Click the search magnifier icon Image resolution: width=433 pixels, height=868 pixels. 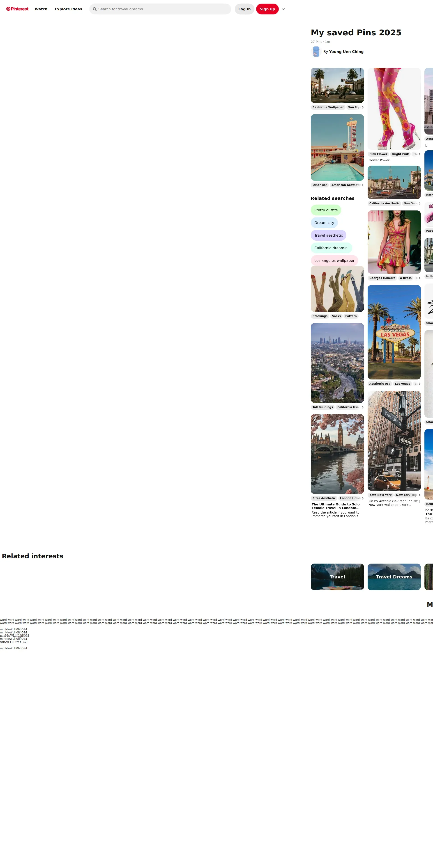coord(95,9)
